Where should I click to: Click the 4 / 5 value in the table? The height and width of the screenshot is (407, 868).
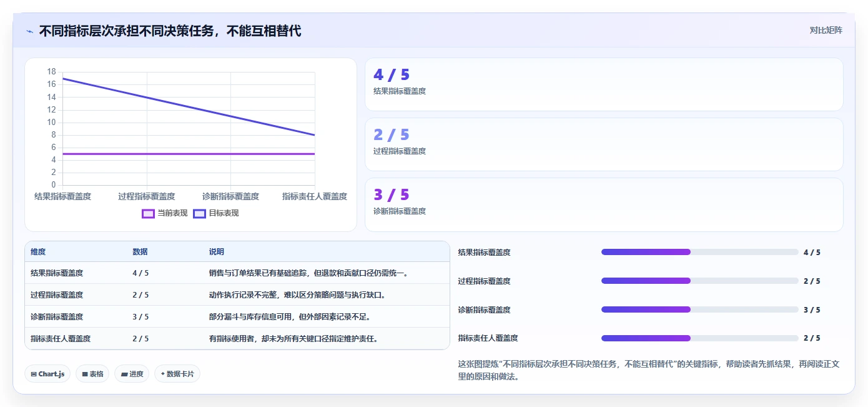click(x=141, y=273)
